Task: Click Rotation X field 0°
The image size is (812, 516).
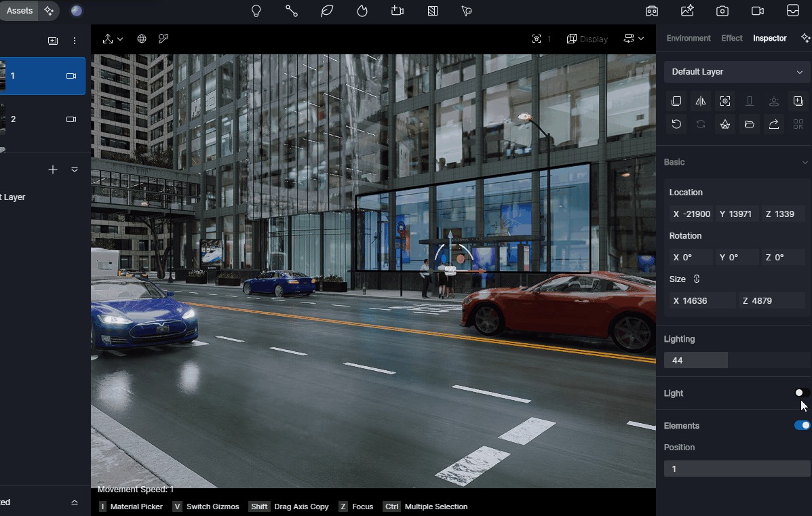Action: click(x=691, y=257)
